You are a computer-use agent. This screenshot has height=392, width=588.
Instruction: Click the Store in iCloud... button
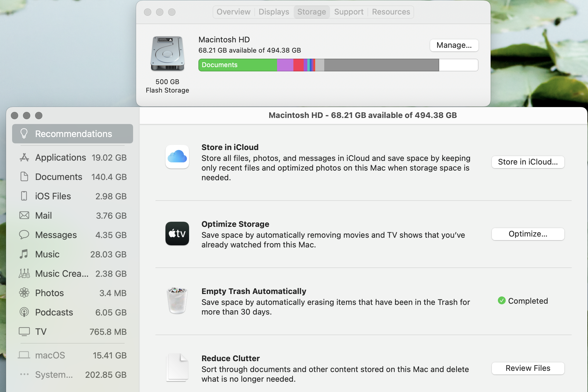pyautogui.click(x=528, y=162)
